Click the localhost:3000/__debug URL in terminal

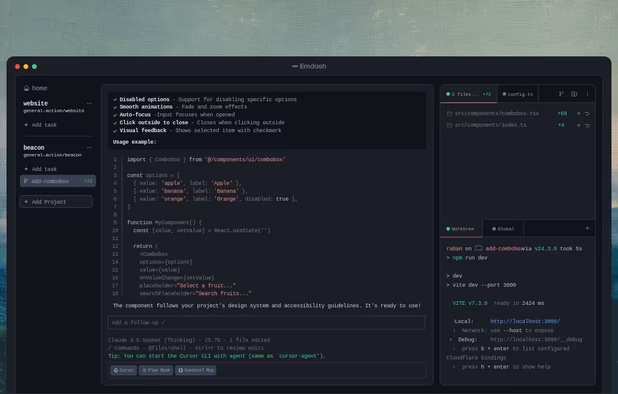point(536,339)
